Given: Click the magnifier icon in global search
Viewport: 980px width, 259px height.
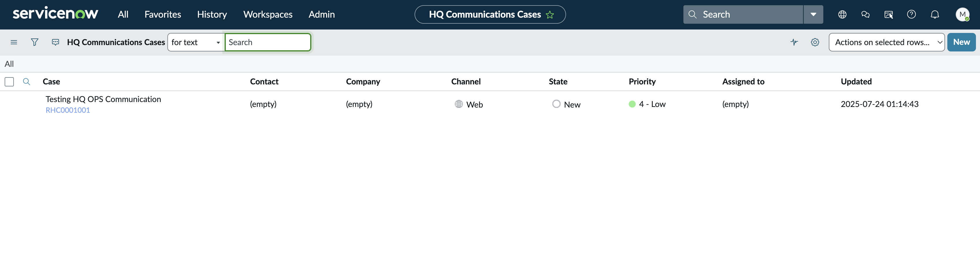Looking at the screenshot, I should (692, 14).
